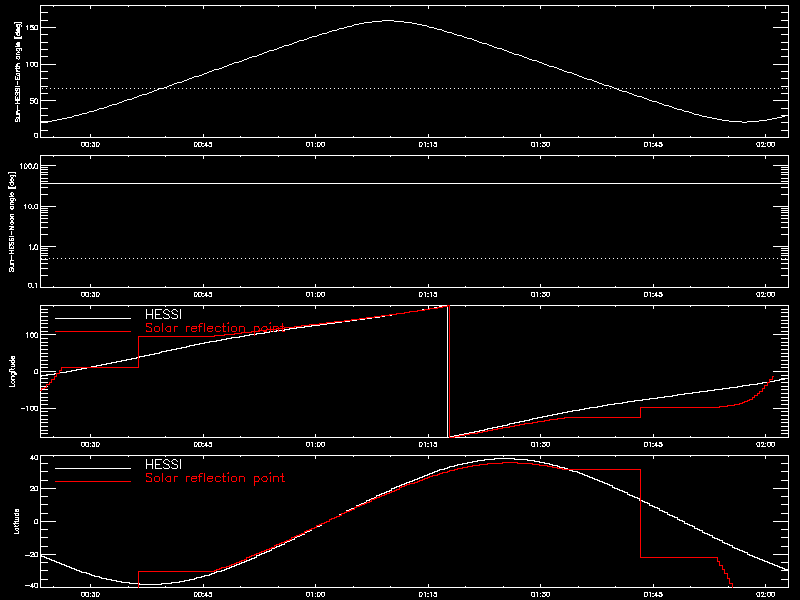Click the Latitude axis title
The image size is (800, 600).
[x=17, y=521]
